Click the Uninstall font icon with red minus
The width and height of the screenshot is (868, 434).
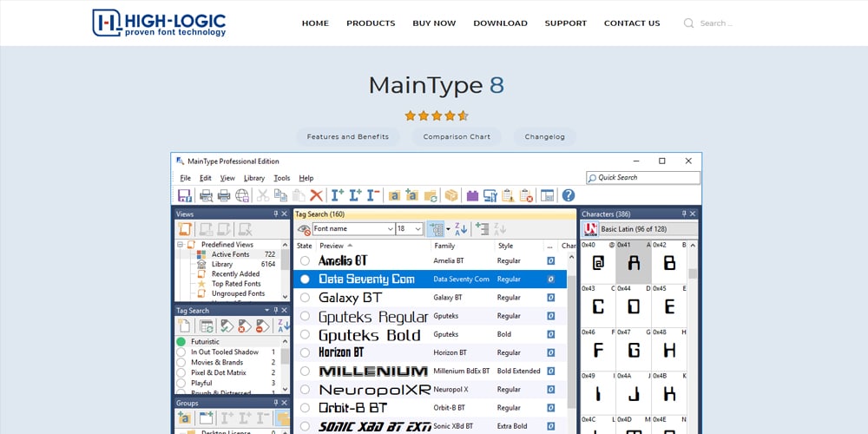click(373, 195)
